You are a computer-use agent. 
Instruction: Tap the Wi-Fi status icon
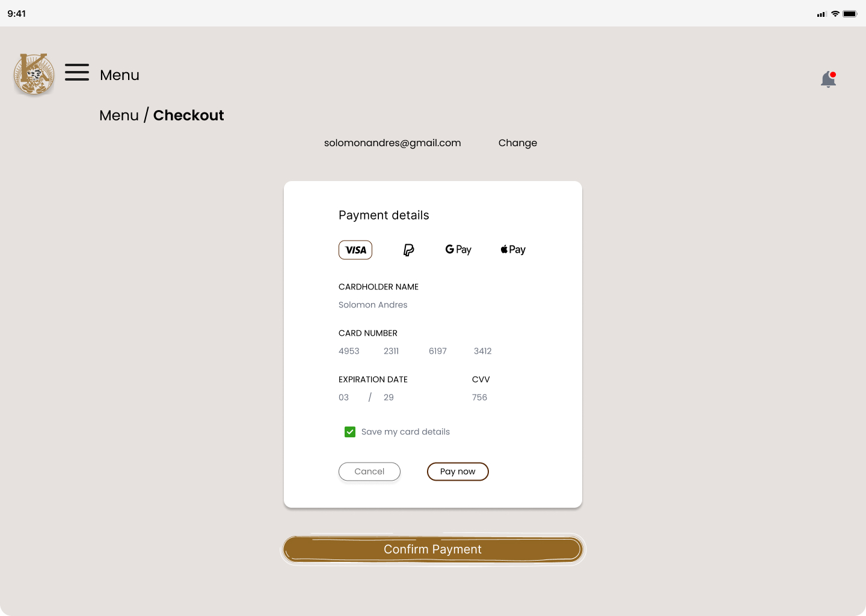835,14
